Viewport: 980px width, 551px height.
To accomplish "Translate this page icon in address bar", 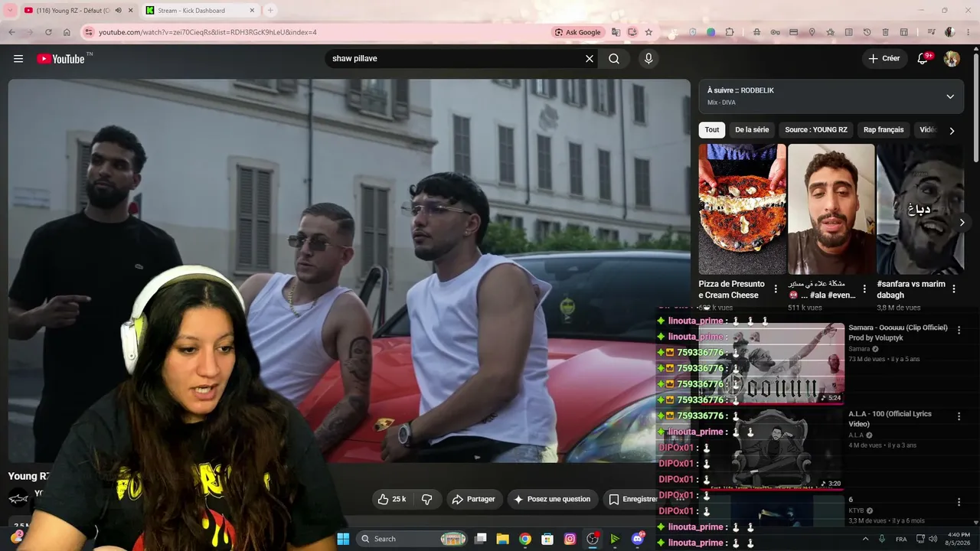I will click(616, 32).
